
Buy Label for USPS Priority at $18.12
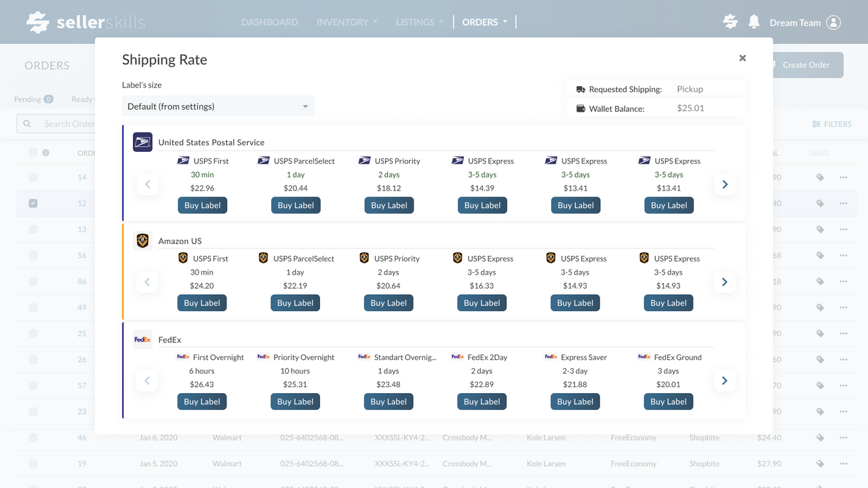[x=389, y=205]
